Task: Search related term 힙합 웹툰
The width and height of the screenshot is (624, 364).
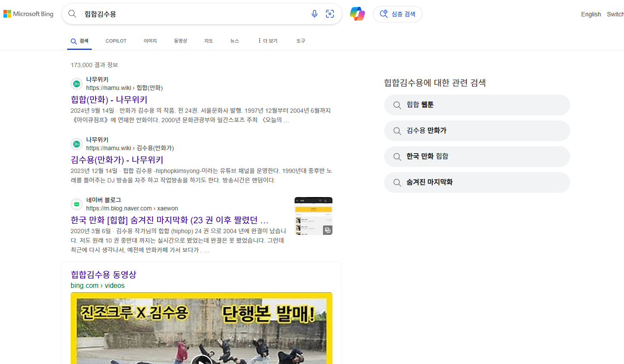Action: (x=477, y=105)
